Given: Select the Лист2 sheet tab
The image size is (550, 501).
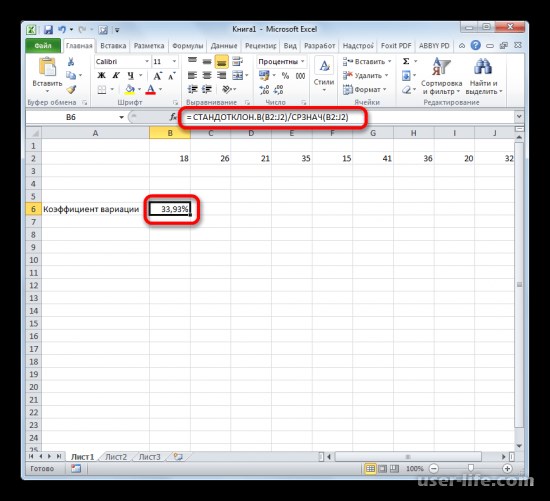Looking at the screenshot, I should point(116,457).
